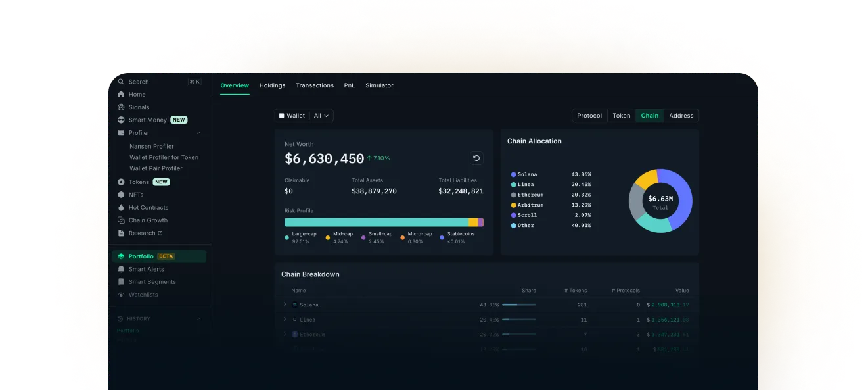Click the Linea chain logo in table
This screenshot has width=868, height=390.
(x=295, y=320)
